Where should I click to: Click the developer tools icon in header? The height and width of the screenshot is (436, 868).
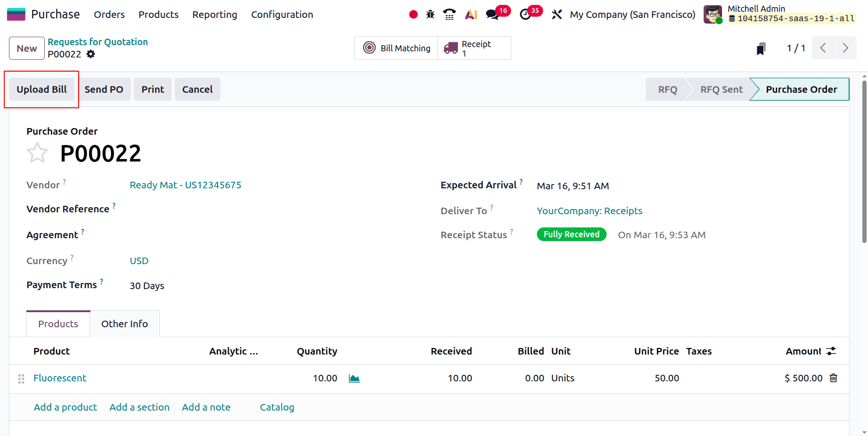point(557,14)
